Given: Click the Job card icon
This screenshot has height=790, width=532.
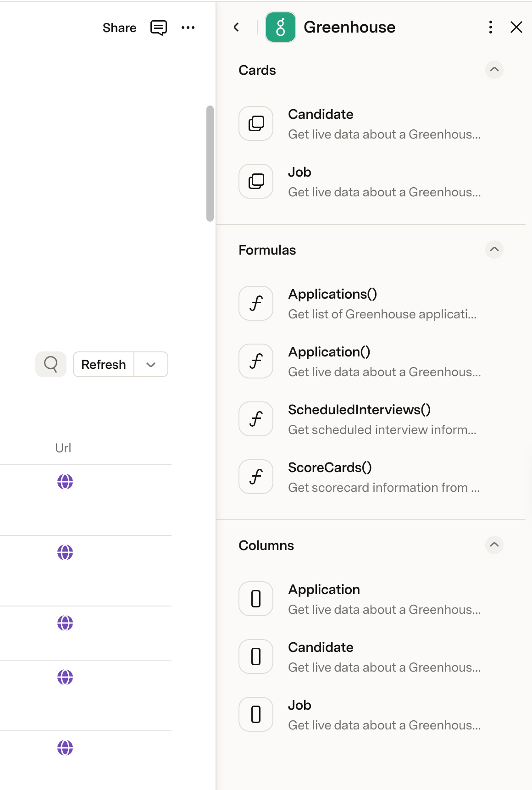Looking at the screenshot, I should click(256, 181).
